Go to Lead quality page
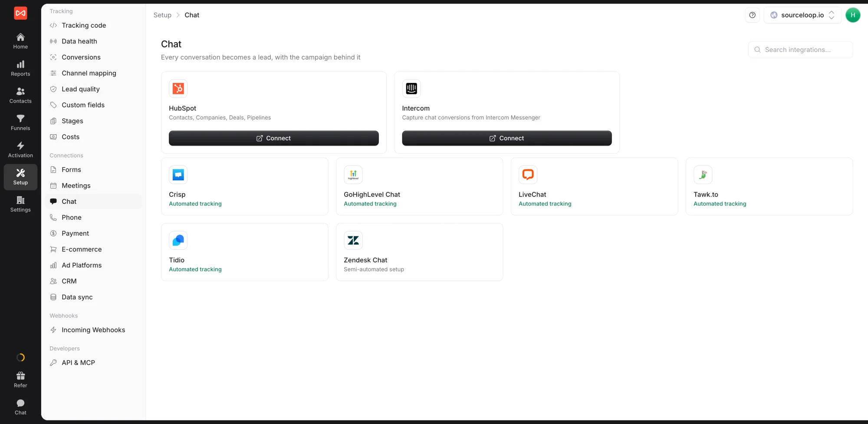The height and width of the screenshot is (424, 868). (93, 89)
